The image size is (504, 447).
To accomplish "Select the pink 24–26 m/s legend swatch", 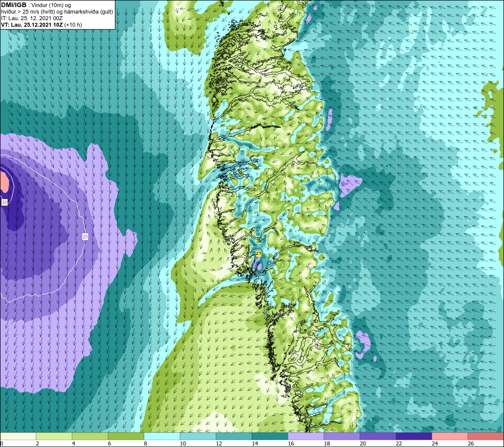I will click(x=450, y=436).
